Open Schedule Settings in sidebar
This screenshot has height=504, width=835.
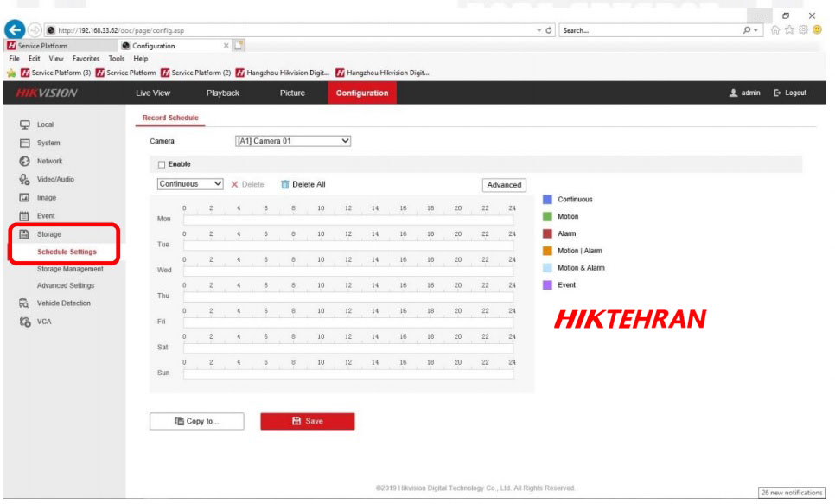click(x=67, y=252)
